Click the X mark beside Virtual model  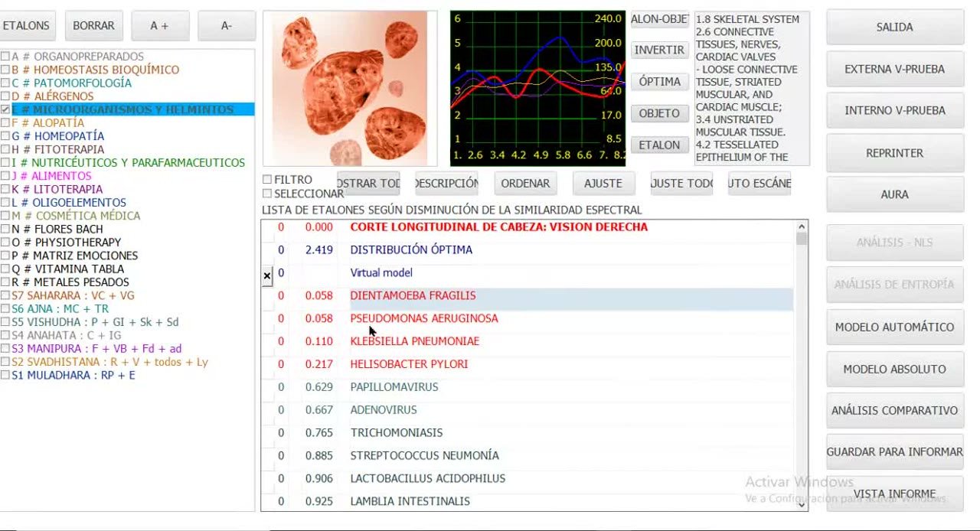pos(266,275)
